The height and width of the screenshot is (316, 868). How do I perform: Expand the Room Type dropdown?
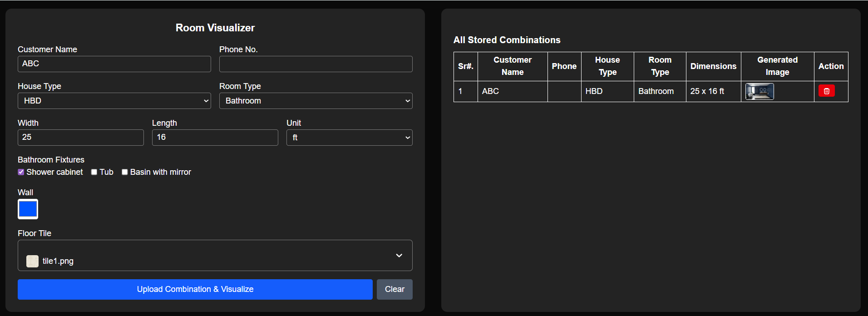click(316, 101)
